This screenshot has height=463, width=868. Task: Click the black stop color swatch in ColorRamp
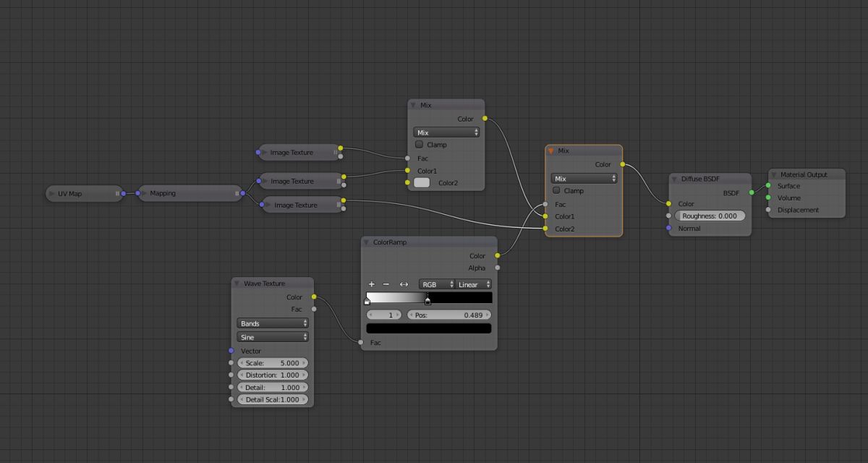point(429,328)
